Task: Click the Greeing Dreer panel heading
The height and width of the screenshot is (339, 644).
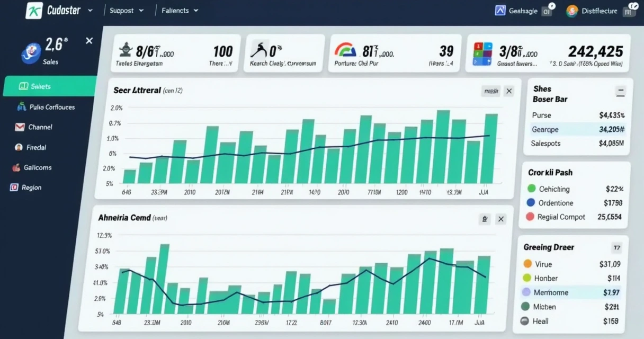Action: (549, 247)
